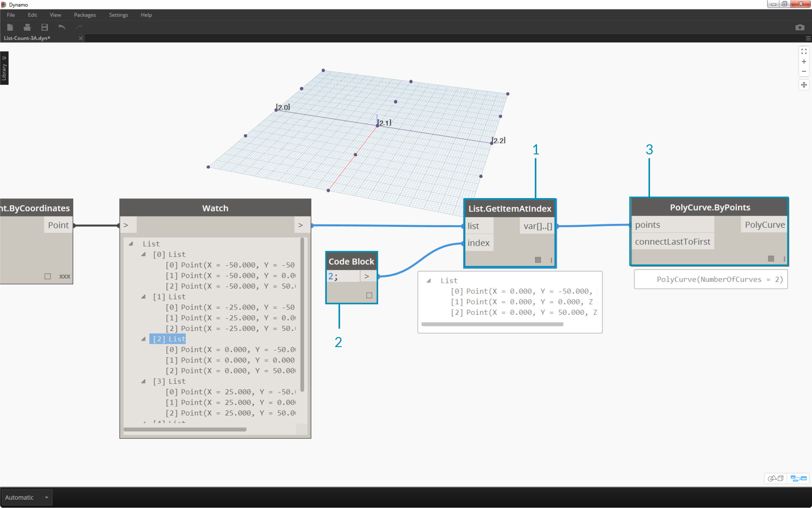Undo the last action
This screenshot has width=812, height=508.
click(x=62, y=27)
